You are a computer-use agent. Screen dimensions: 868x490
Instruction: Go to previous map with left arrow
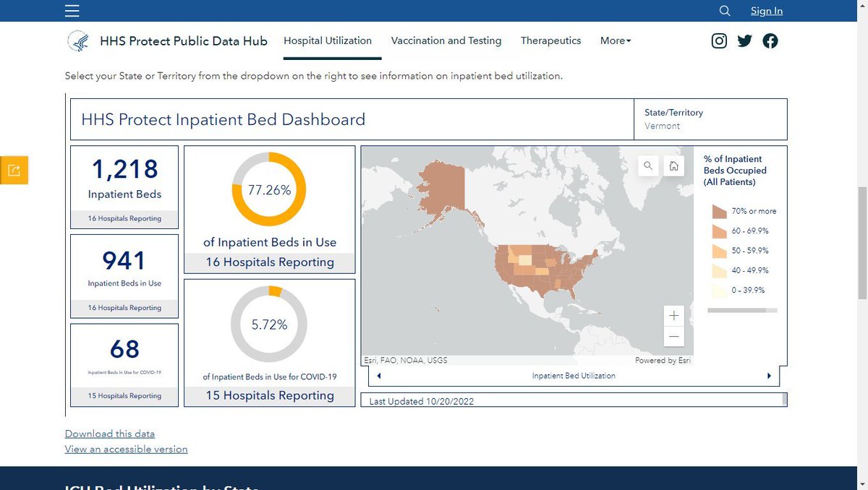[379, 376]
